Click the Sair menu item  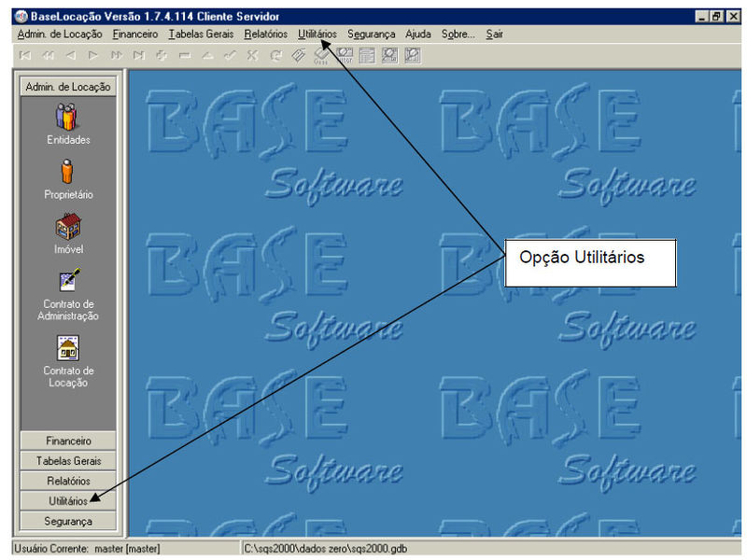pos(494,34)
